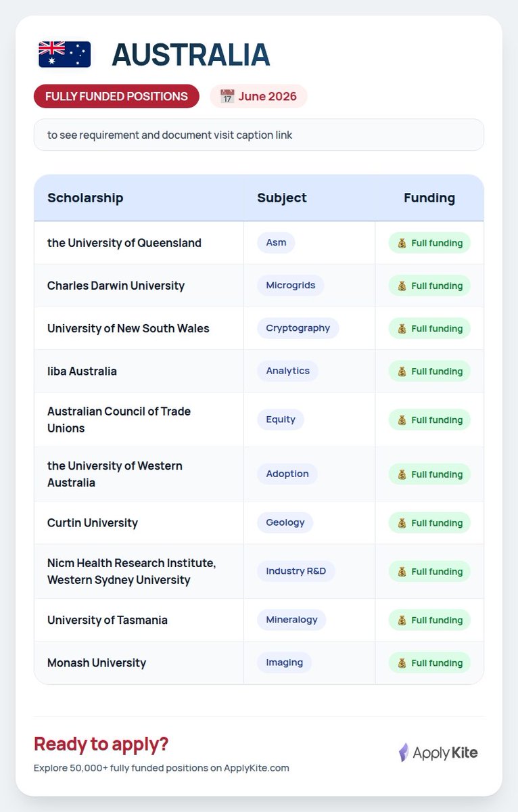Viewport: 518px width, 812px height.
Task: Click the Ready to apply? heading
Action: pos(101,744)
